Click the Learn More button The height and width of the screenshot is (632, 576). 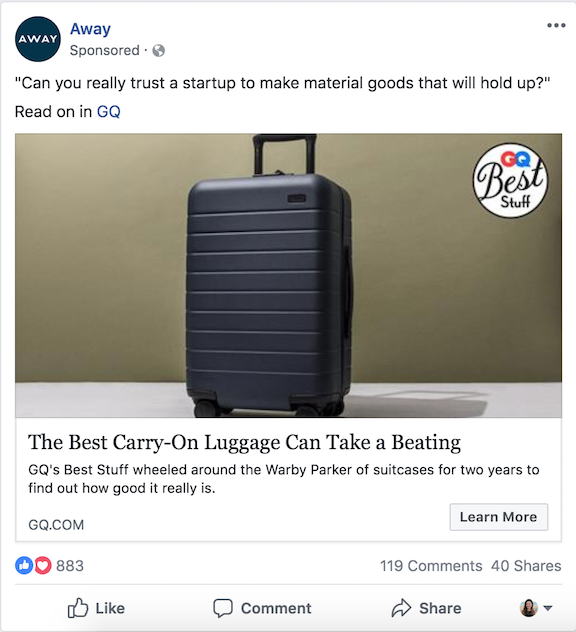(499, 517)
